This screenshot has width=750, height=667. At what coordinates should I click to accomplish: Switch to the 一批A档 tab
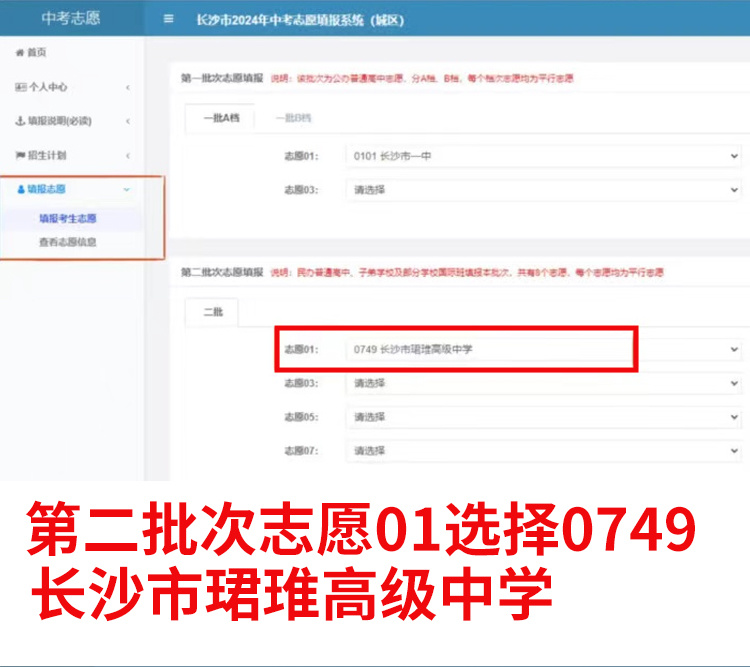point(220,118)
